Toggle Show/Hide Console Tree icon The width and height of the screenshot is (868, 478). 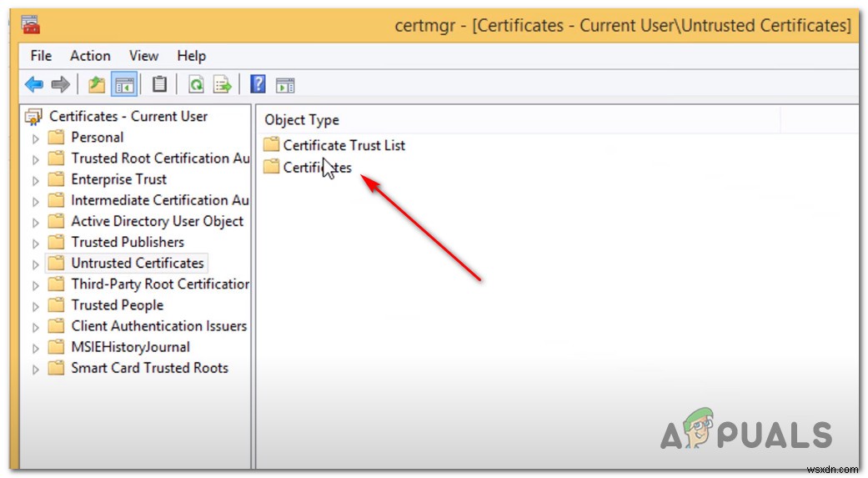124,85
